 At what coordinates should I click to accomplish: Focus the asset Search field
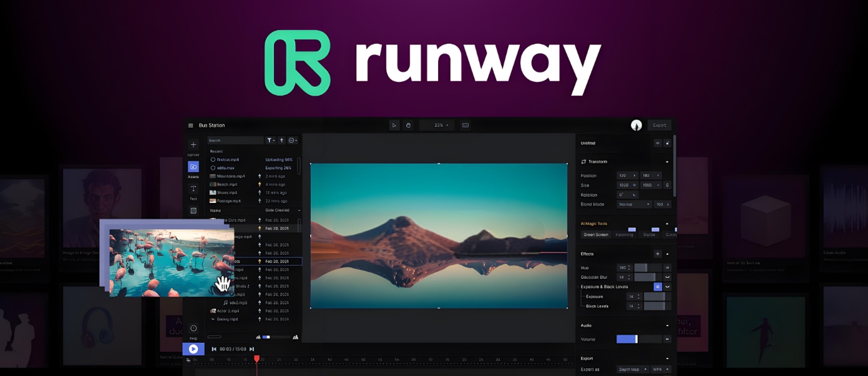tap(235, 141)
